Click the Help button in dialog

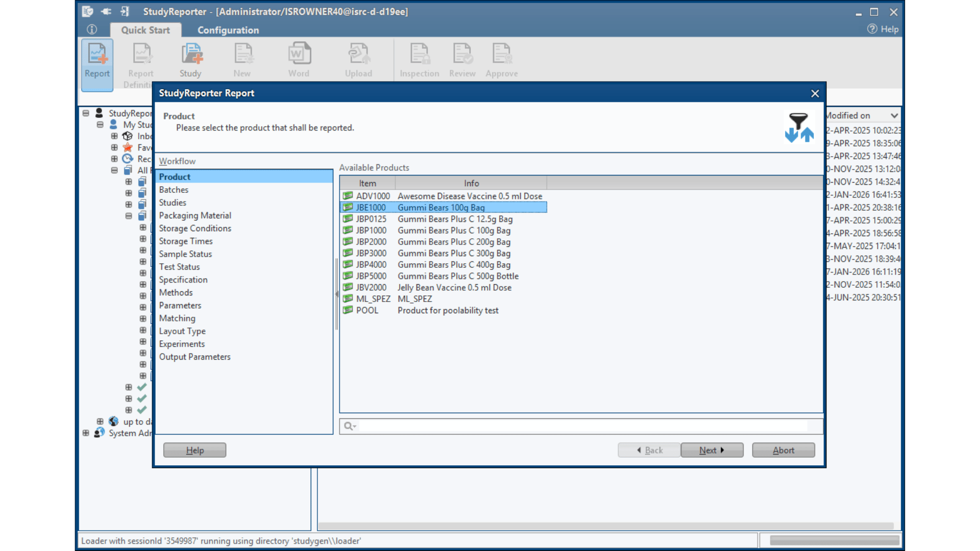point(194,450)
